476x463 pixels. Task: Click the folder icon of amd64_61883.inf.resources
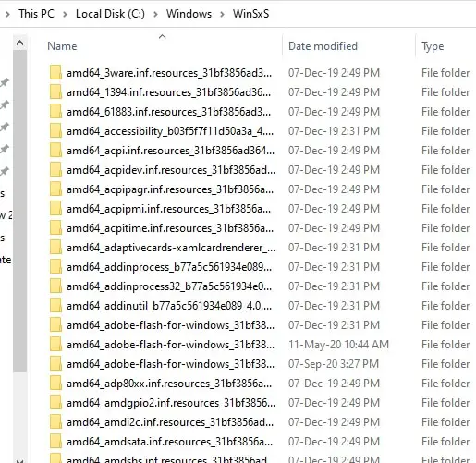coord(55,112)
